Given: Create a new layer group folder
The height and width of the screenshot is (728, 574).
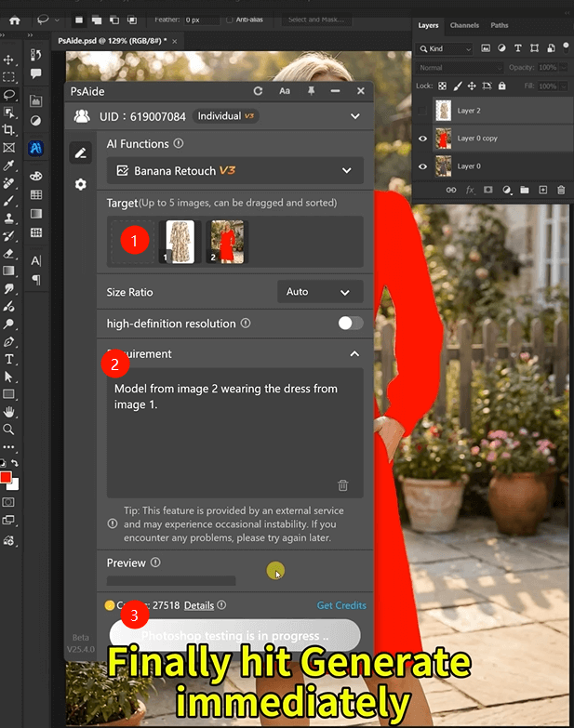Looking at the screenshot, I should pyautogui.click(x=525, y=190).
